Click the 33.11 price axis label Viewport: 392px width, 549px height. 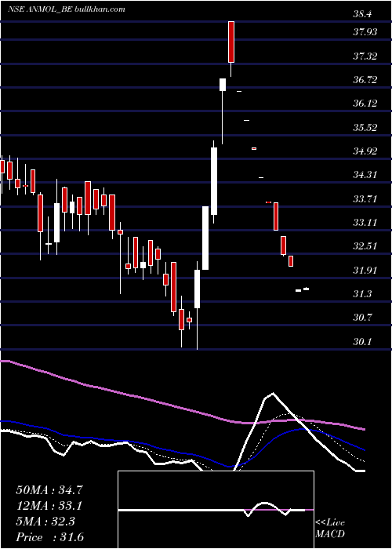coord(365,222)
